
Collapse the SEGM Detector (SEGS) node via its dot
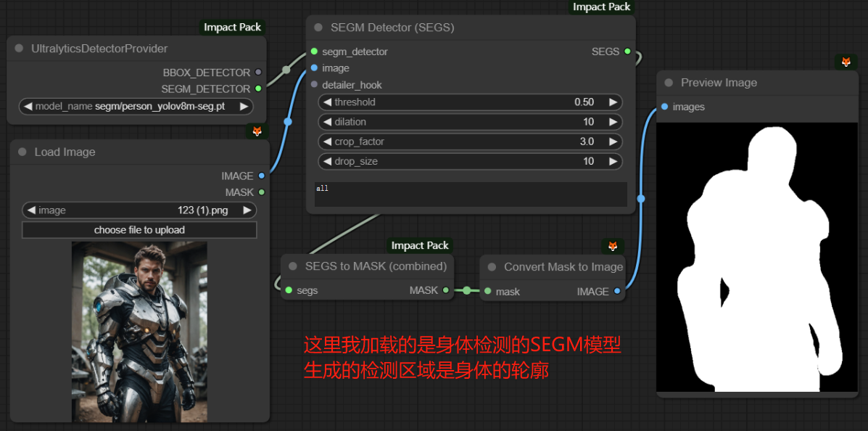[318, 28]
